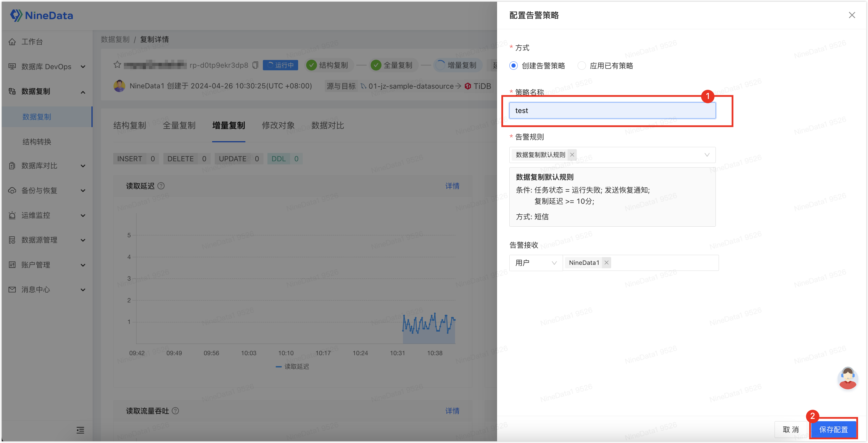Open the customer support avatar chat
868x443 pixels.
(x=847, y=378)
